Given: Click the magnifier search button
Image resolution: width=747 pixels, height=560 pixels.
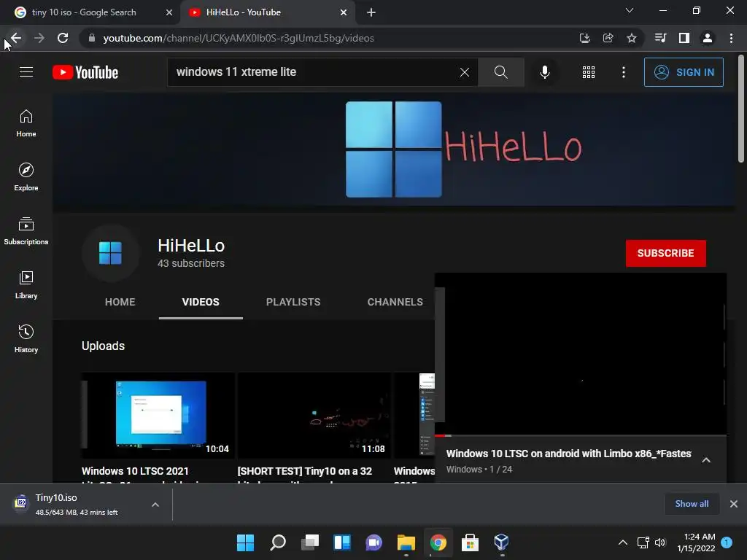Looking at the screenshot, I should point(500,72).
